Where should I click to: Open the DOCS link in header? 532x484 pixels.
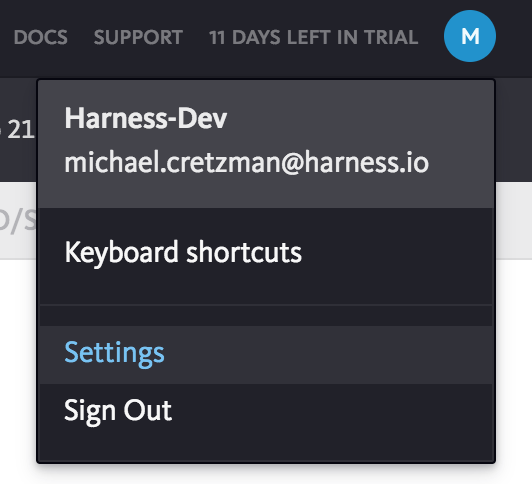coord(41,37)
